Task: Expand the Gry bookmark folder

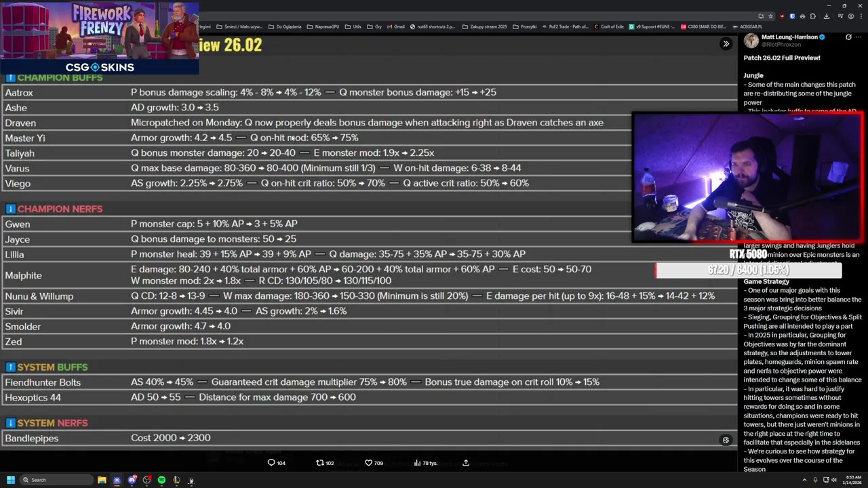Action: pyautogui.click(x=374, y=27)
